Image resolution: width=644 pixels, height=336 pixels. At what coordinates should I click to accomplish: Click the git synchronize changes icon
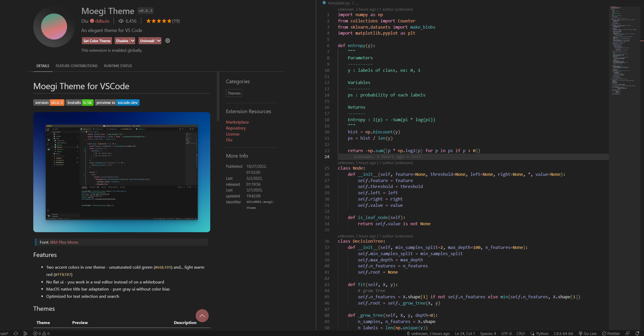tap(16, 333)
